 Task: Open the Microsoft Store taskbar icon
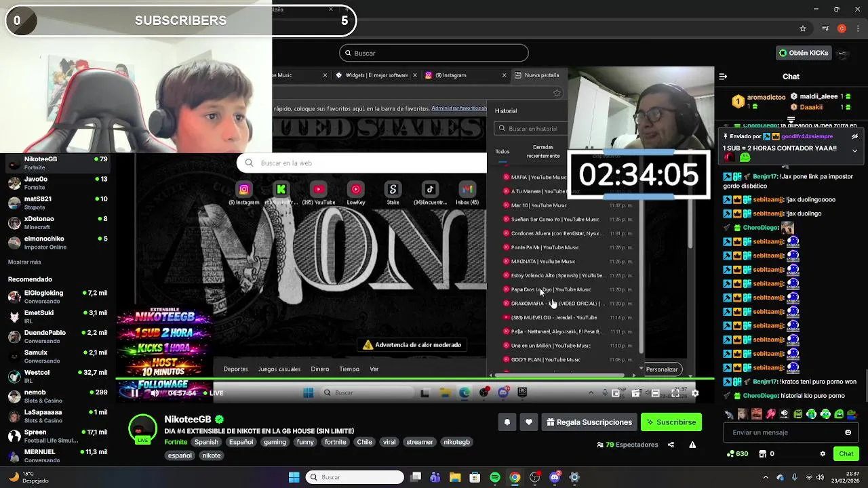click(475, 477)
